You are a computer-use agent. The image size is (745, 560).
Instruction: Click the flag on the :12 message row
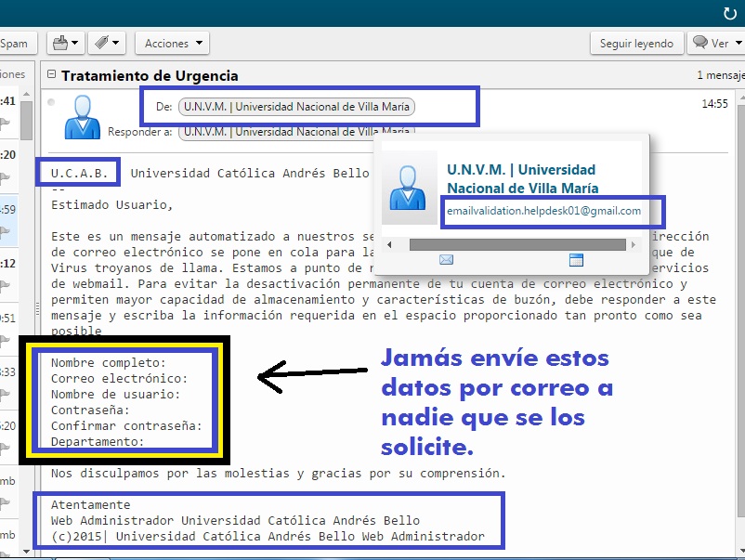(5, 285)
